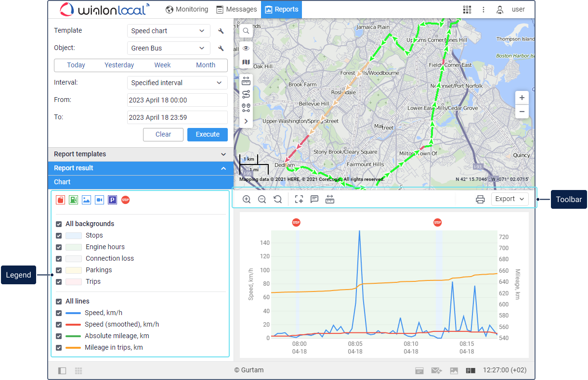Click the wrench icon beside Template
This screenshot has width=588, height=380.
coord(221,31)
